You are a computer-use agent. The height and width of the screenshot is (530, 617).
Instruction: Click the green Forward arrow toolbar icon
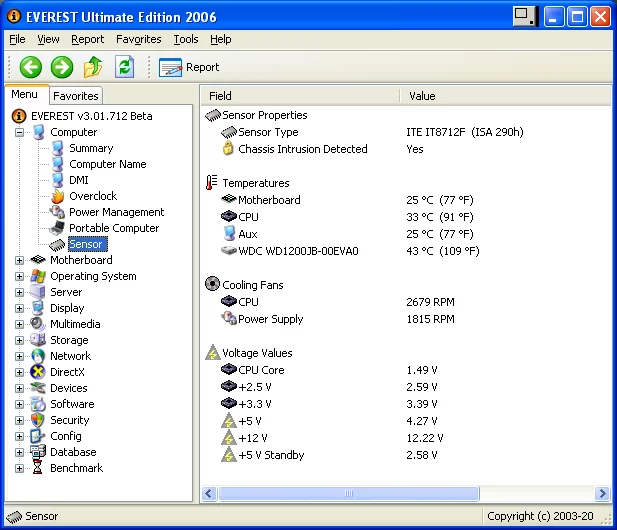click(62, 67)
